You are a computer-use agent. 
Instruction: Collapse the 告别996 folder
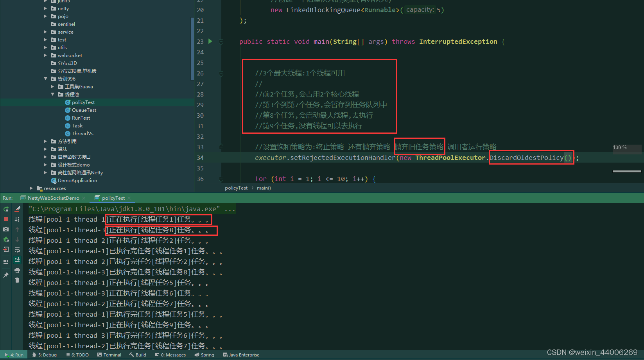46,79
